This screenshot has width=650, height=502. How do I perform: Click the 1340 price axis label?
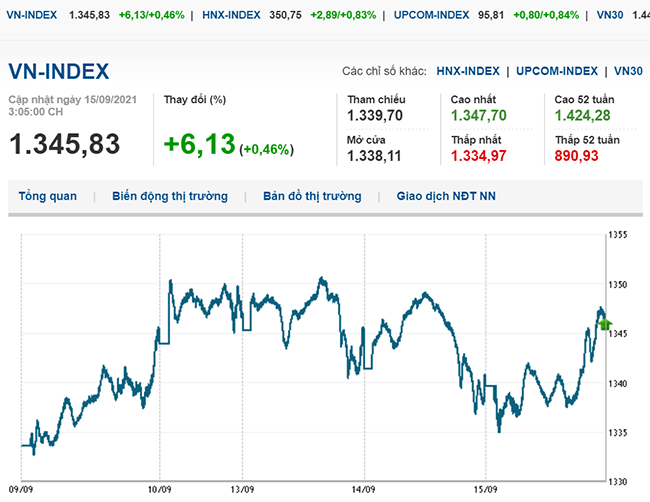(x=618, y=383)
